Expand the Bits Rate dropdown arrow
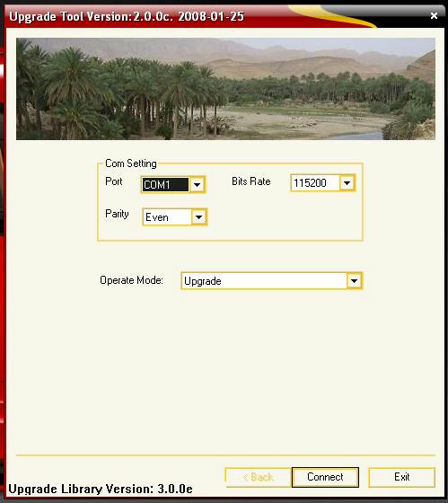The width and height of the screenshot is (448, 503). pos(347,183)
